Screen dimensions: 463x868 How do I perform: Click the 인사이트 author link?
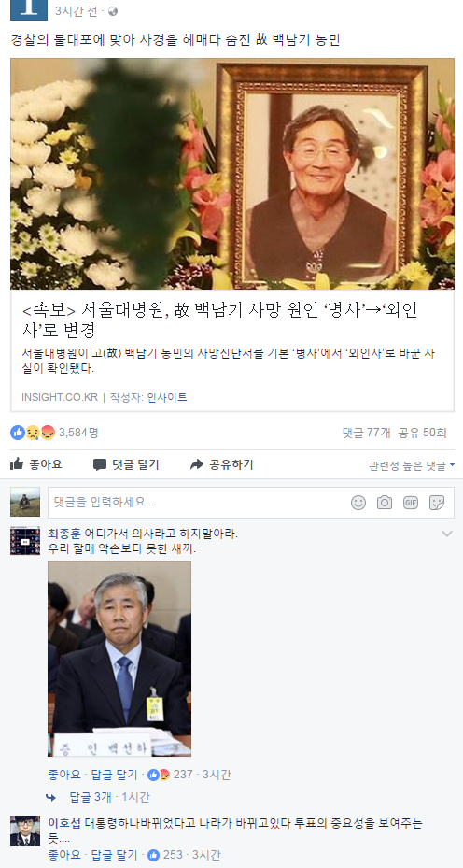coord(167,397)
